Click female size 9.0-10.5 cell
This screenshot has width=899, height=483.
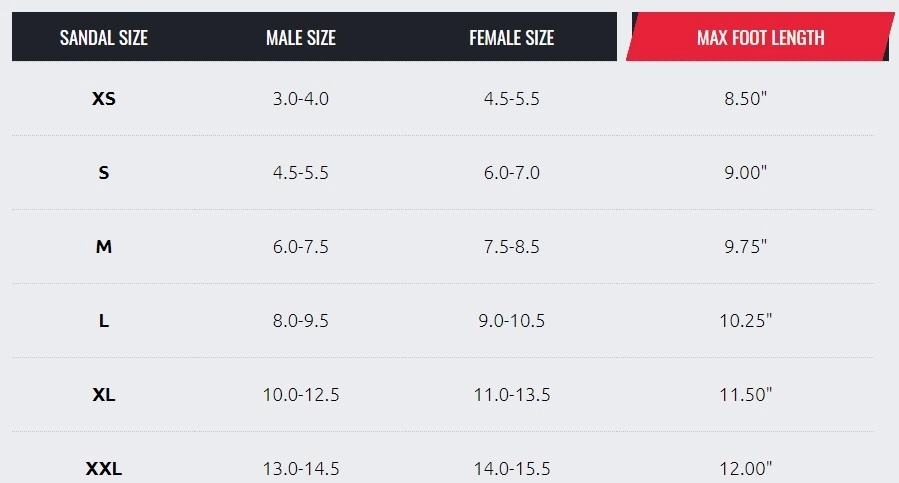(x=511, y=321)
